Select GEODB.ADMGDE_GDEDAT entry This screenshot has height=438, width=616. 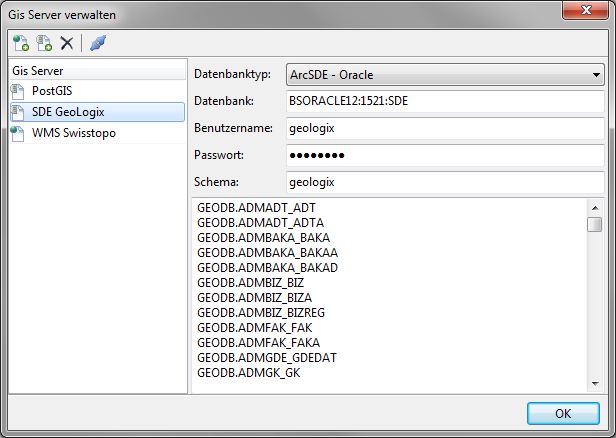tap(267, 358)
